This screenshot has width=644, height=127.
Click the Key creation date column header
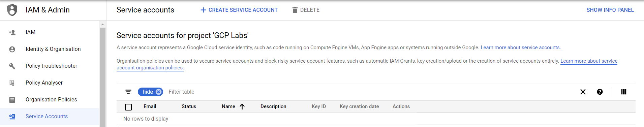(359, 106)
